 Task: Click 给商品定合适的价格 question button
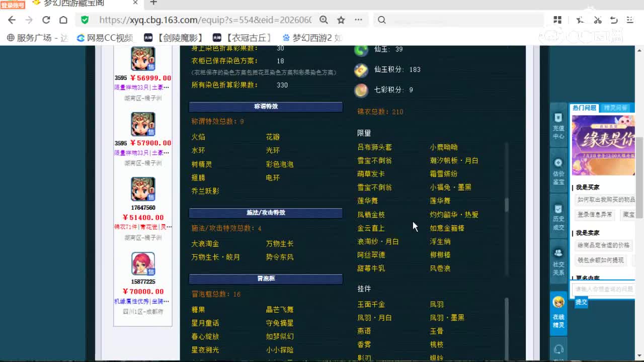coord(603,245)
